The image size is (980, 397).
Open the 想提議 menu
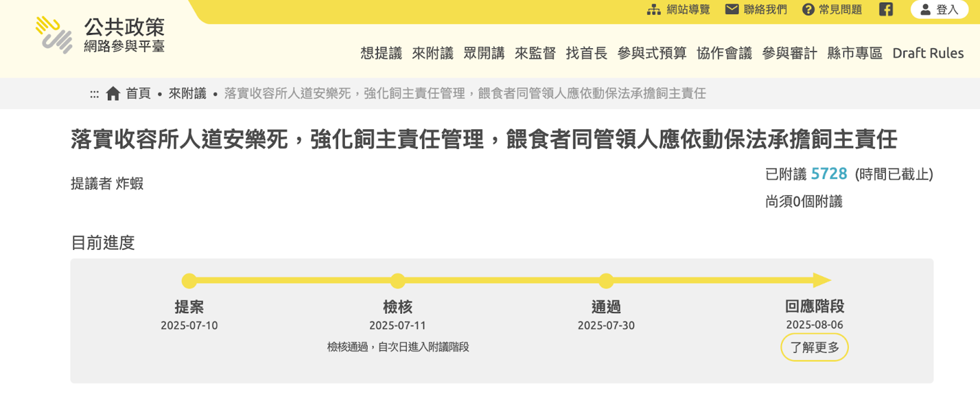381,53
